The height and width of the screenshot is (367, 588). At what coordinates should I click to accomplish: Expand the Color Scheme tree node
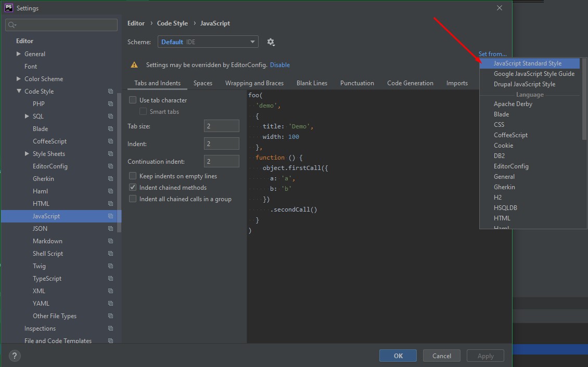click(19, 78)
